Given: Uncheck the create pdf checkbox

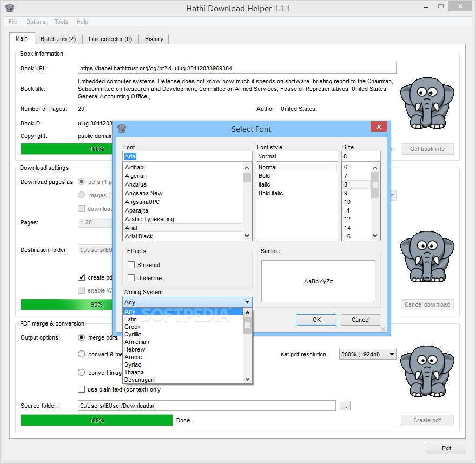Looking at the screenshot, I should coord(81,277).
